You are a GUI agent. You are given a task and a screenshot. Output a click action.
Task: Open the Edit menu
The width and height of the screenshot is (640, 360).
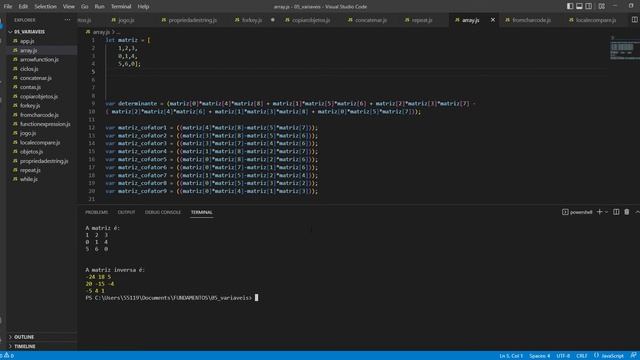[23, 6]
